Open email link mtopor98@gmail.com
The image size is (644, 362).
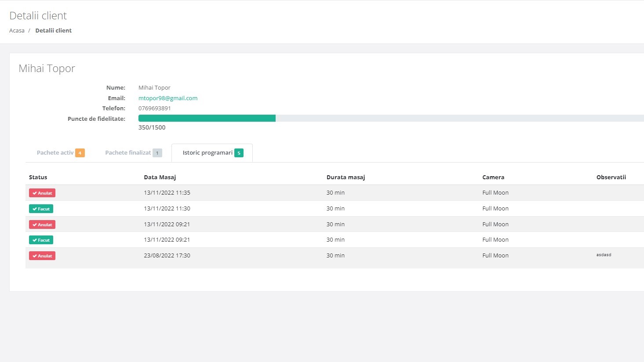[168, 98]
